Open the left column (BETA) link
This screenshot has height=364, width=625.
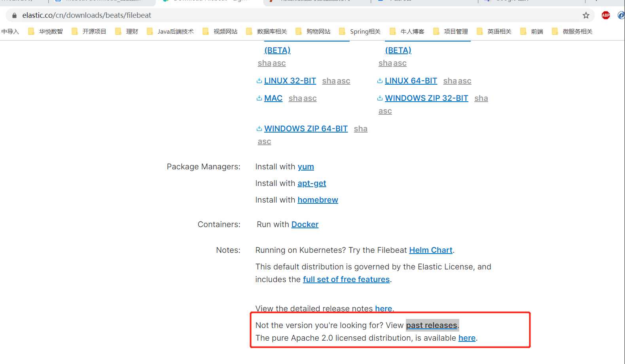pos(277,50)
